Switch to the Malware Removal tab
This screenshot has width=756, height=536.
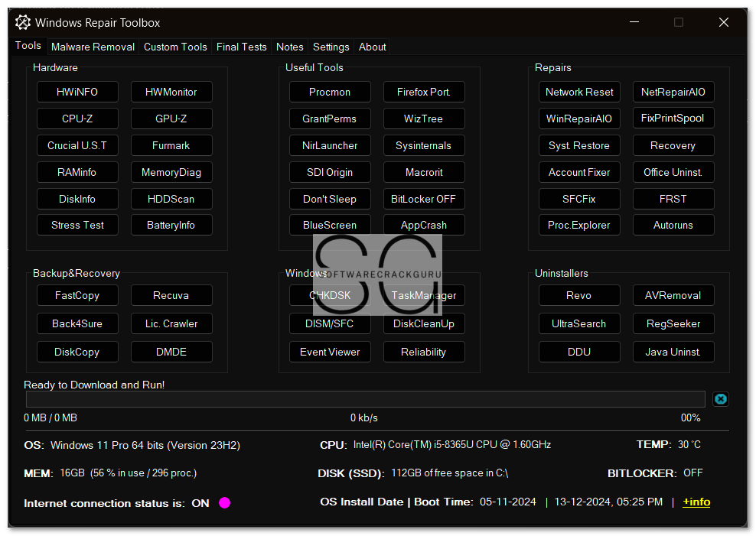[93, 47]
